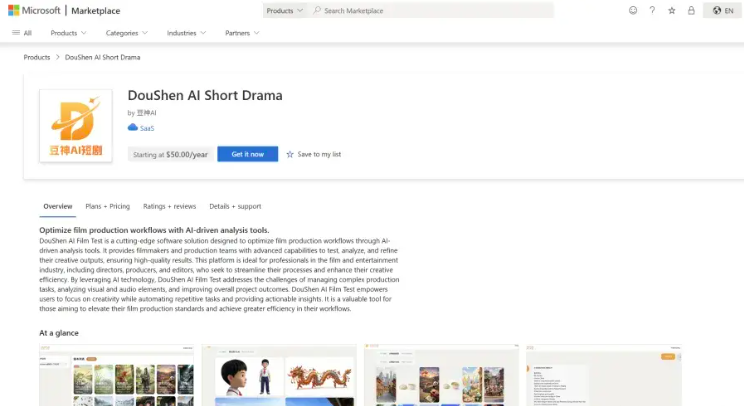Expand the Categories navigation dropdown

tap(127, 33)
